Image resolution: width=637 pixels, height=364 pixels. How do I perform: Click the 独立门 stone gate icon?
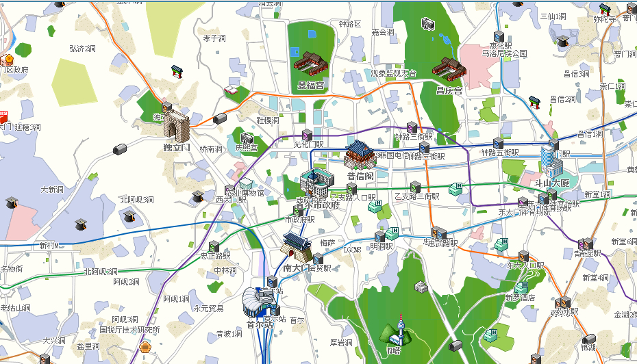(175, 126)
